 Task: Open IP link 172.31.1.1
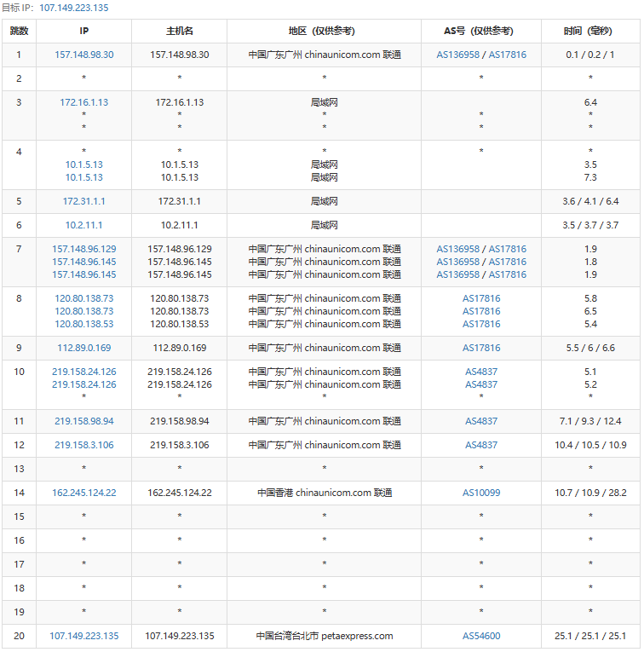tap(84, 201)
